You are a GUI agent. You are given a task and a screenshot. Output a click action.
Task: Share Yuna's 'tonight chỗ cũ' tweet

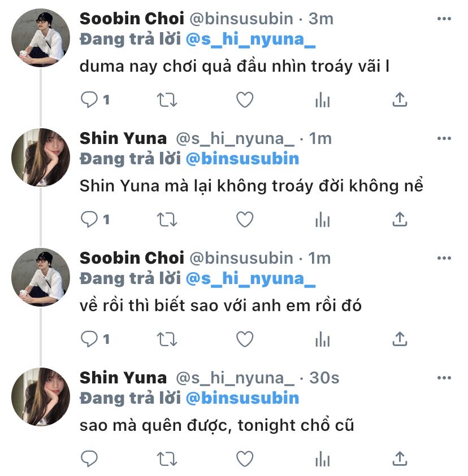point(400,458)
